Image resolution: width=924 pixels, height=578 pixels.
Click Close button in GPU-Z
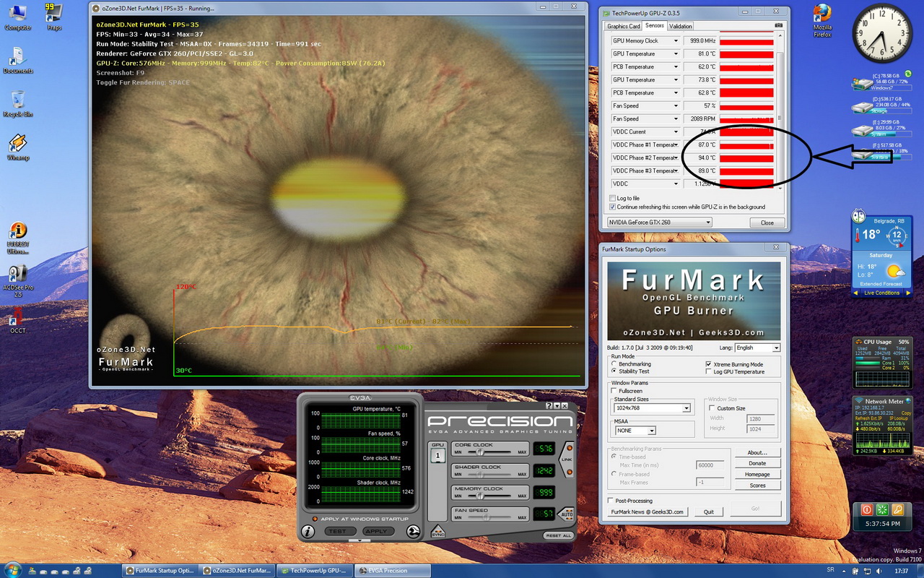pos(767,223)
